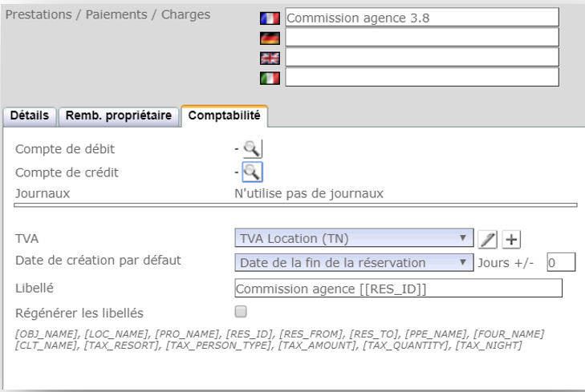The height and width of the screenshot is (392, 585).
Task: Open the TVA Location (TN) dropdown
Action: 353,238
